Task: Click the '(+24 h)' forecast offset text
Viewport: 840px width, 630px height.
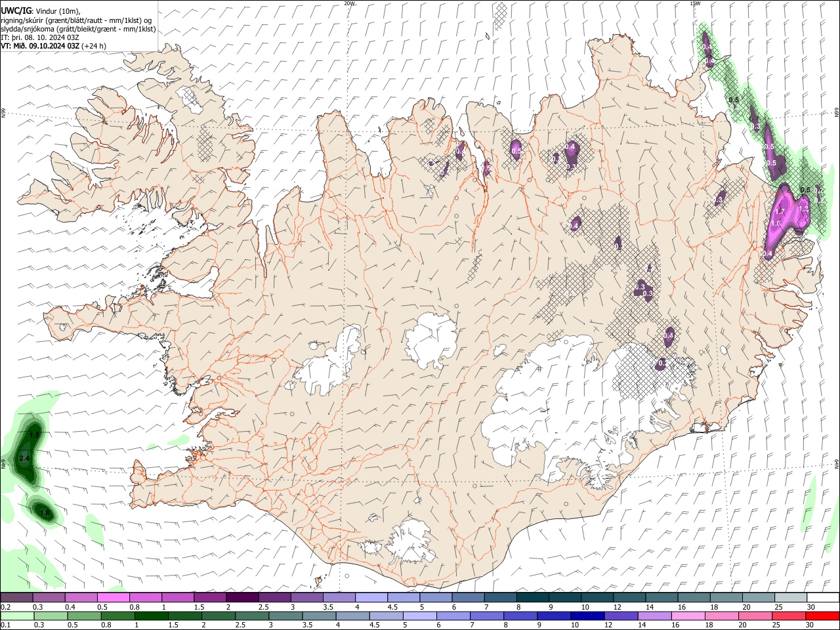Action: coord(94,46)
